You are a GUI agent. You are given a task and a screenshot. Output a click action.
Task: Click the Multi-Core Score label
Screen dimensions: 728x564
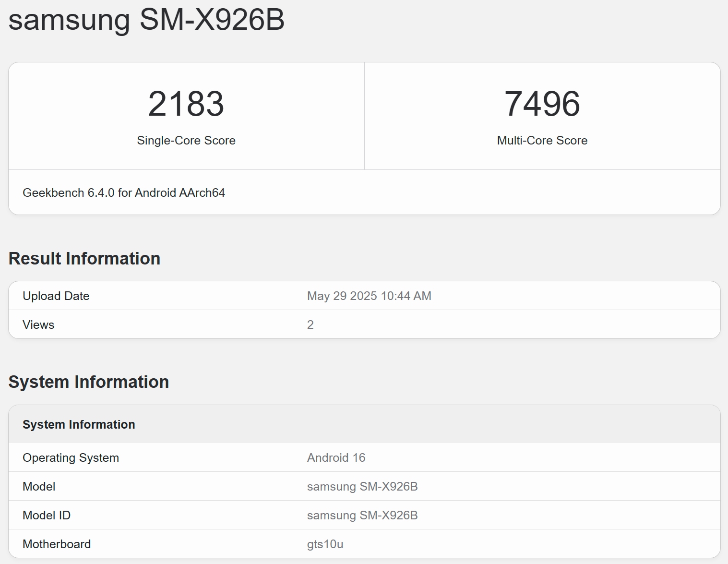[542, 141]
